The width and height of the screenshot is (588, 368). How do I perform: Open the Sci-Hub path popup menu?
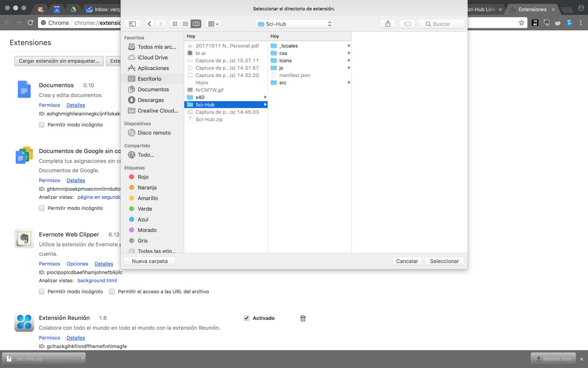294,24
